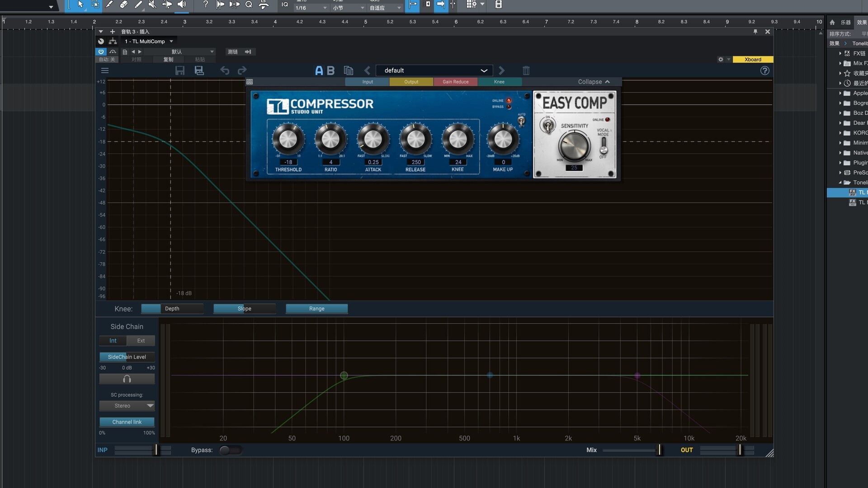This screenshot has width=868, height=488.
Task: Redo the plugin change
Action: point(242,70)
